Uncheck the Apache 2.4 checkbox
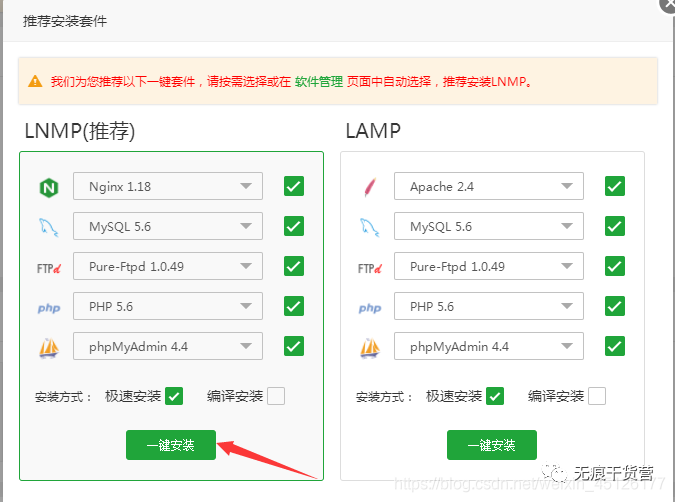Screen dimensions: 675x502 [615, 186]
